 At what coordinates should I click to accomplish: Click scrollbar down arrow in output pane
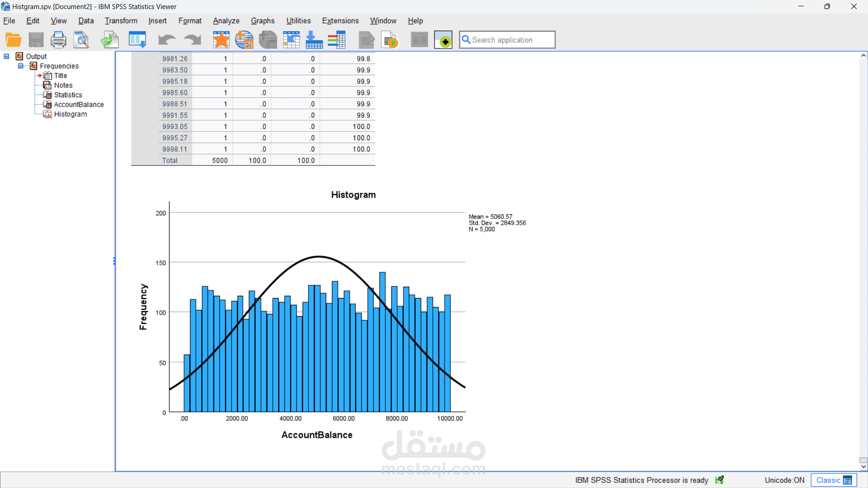863,467
